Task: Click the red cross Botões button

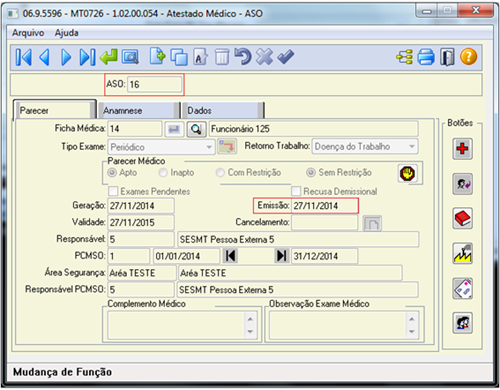Action: coord(462,149)
